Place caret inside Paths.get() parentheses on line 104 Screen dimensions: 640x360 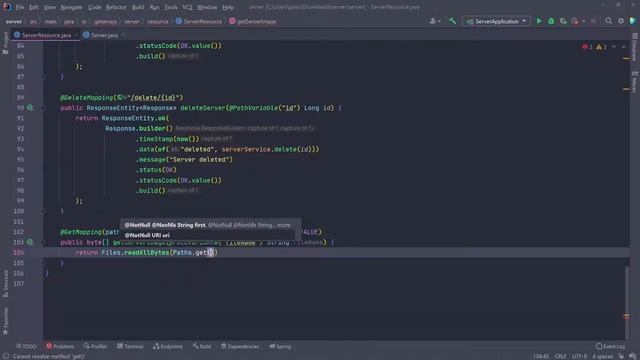(x=211, y=253)
